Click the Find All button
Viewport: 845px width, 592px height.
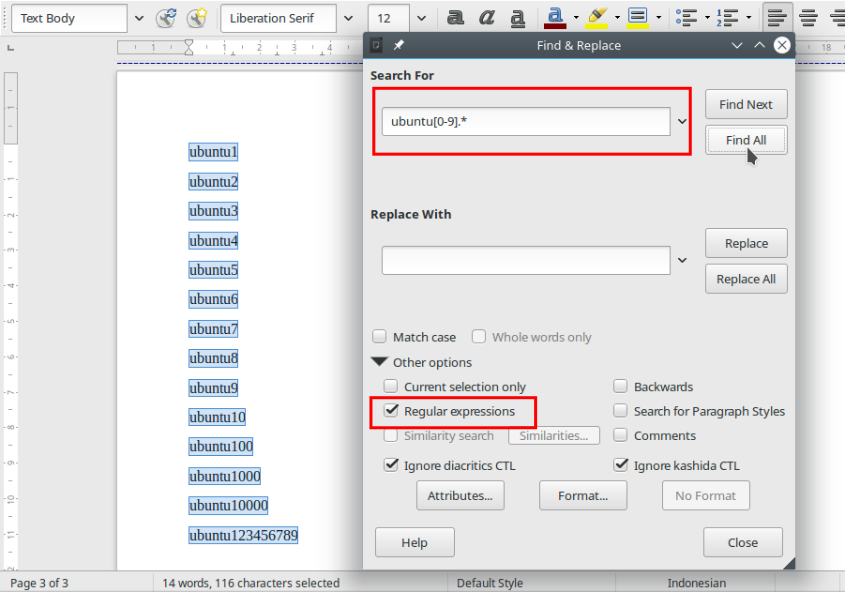pos(746,140)
